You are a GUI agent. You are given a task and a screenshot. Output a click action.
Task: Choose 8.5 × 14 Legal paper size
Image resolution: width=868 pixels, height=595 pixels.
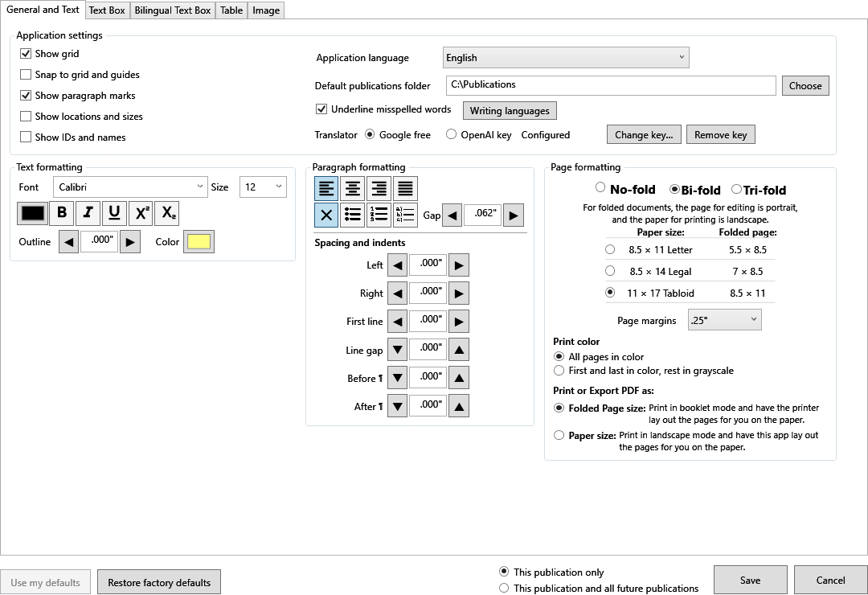tap(610, 271)
